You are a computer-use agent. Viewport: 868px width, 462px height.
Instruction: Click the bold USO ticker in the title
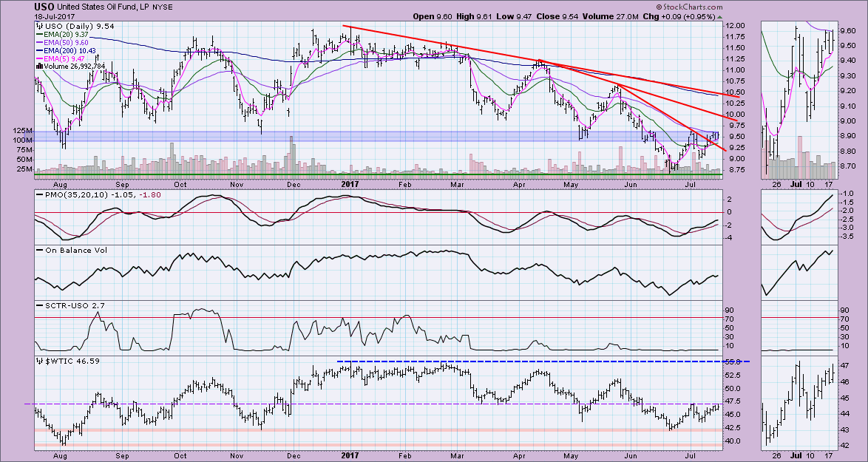tap(46, 7)
